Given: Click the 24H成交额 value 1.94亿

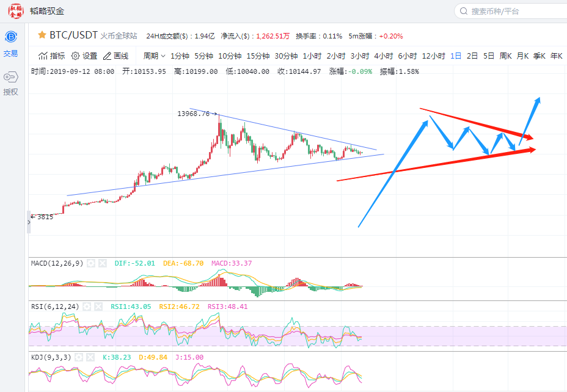Looking at the screenshot, I should click(205, 36).
